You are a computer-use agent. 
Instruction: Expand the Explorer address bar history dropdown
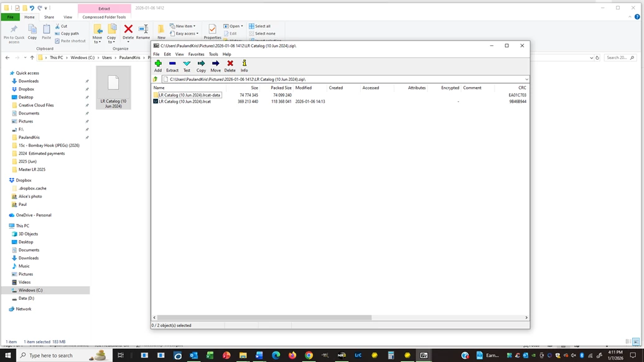[x=592, y=58]
